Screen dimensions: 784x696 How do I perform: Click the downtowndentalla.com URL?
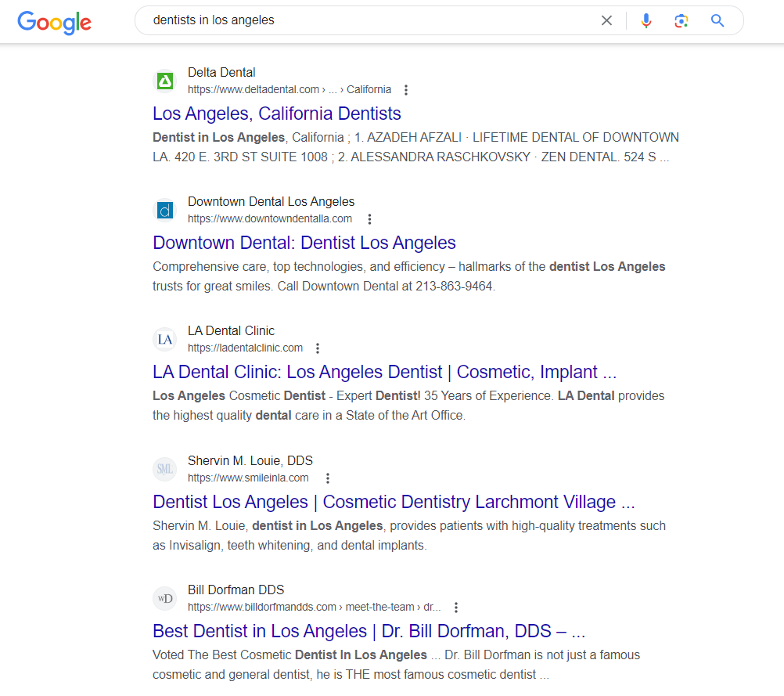click(x=270, y=218)
